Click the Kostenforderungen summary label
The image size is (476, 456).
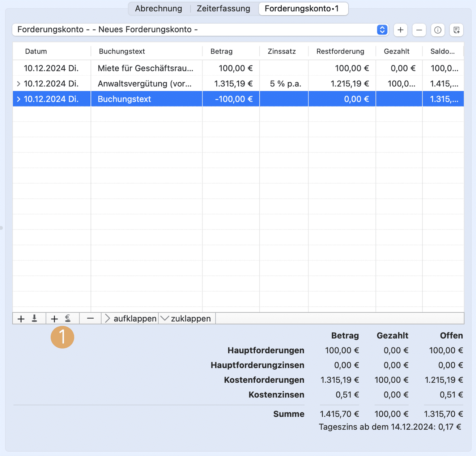[x=264, y=380]
